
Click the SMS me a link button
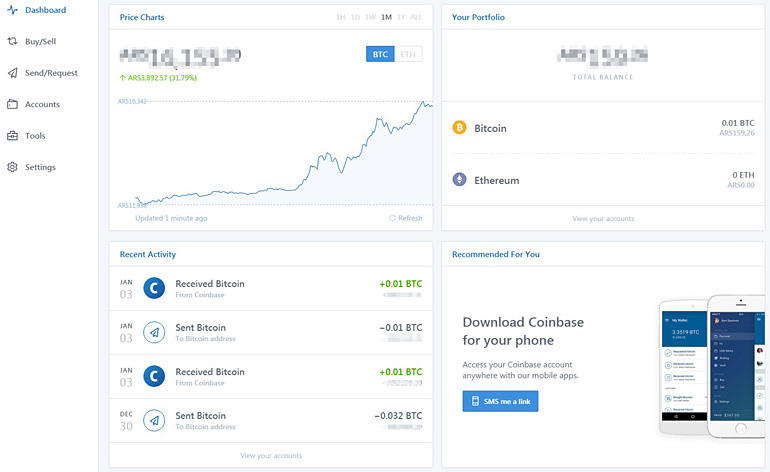click(x=500, y=401)
